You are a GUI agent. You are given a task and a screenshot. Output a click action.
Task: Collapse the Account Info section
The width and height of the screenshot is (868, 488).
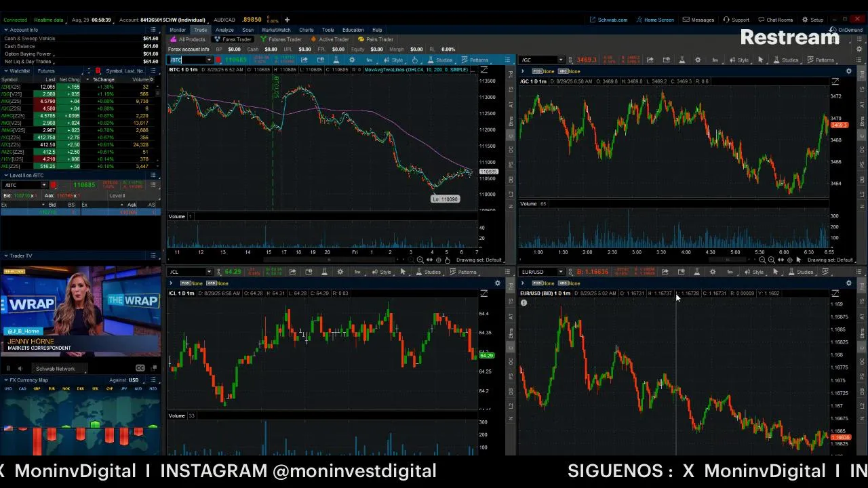[5, 30]
